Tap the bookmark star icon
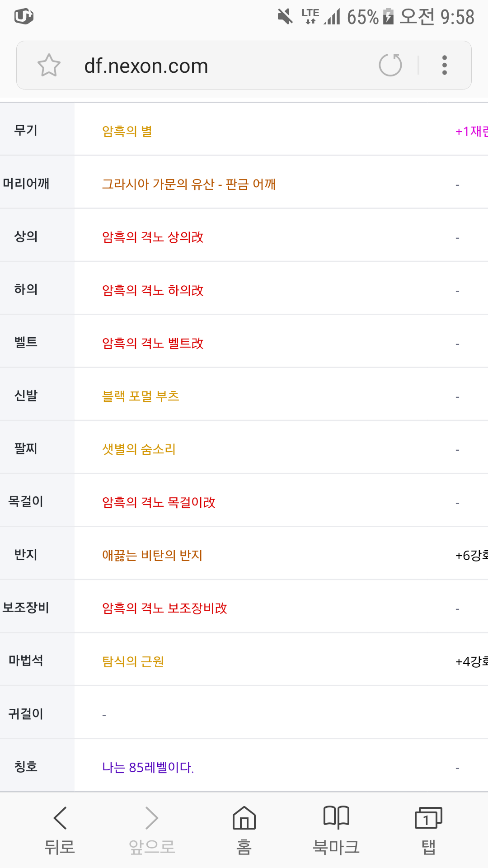The height and width of the screenshot is (868, 488). click(x=49, y=65)
